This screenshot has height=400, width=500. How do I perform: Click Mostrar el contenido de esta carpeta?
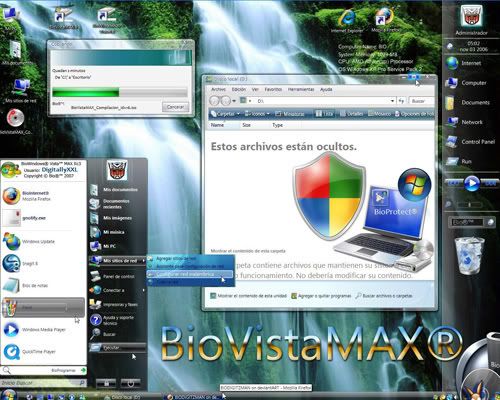pos(248,251)
